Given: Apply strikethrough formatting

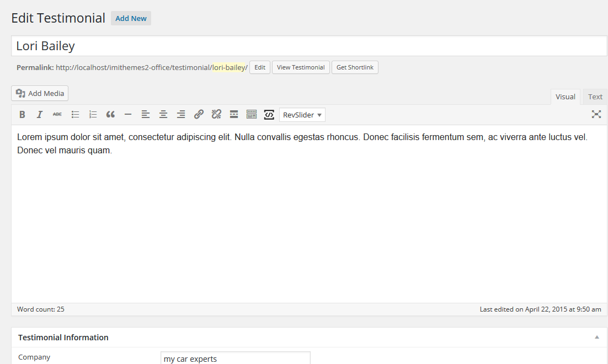Looking at the screenshot, I should point(57,114).
